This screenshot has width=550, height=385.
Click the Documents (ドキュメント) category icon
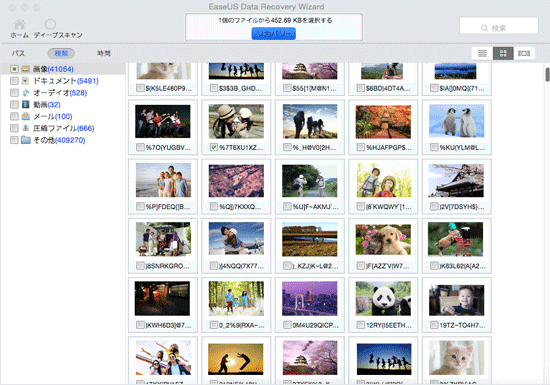tap(25, 81)
